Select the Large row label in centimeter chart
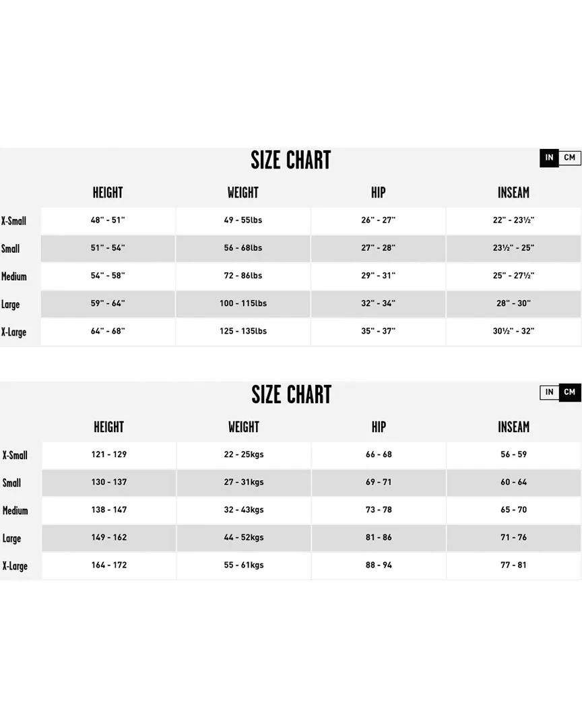582x728 pixels. 11,539
